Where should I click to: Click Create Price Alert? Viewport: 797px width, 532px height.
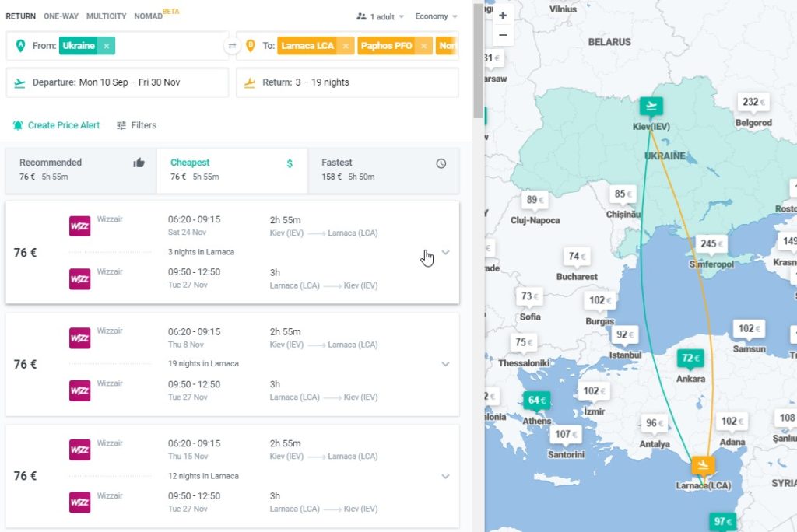coord(56,125)
